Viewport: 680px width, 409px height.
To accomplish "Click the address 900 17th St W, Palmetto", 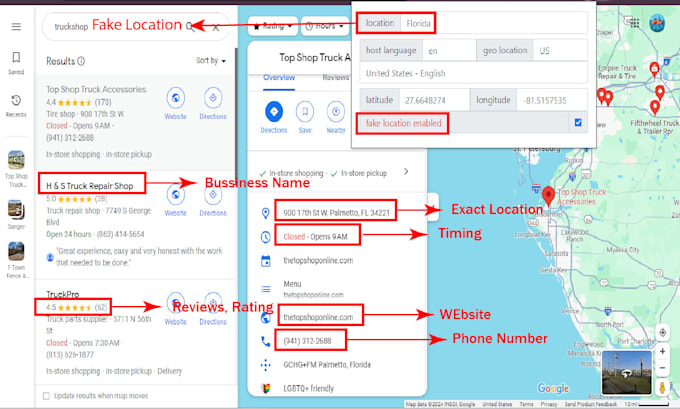I will 337,213.
